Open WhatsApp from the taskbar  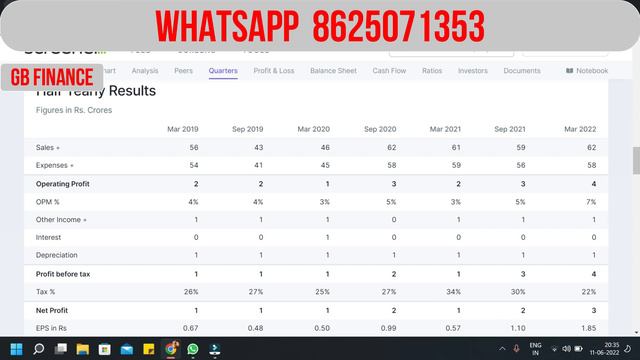tap(193, 349)
